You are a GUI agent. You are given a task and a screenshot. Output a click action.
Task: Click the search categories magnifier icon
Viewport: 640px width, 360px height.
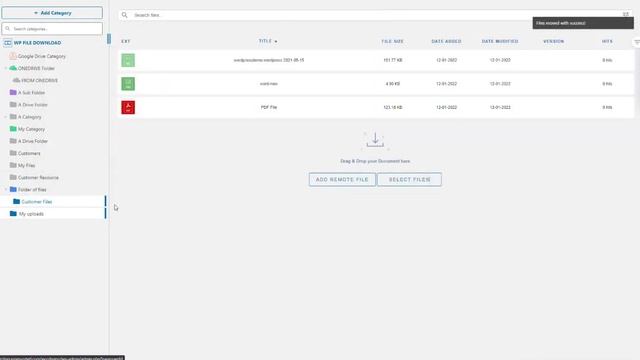pos(7,29)
